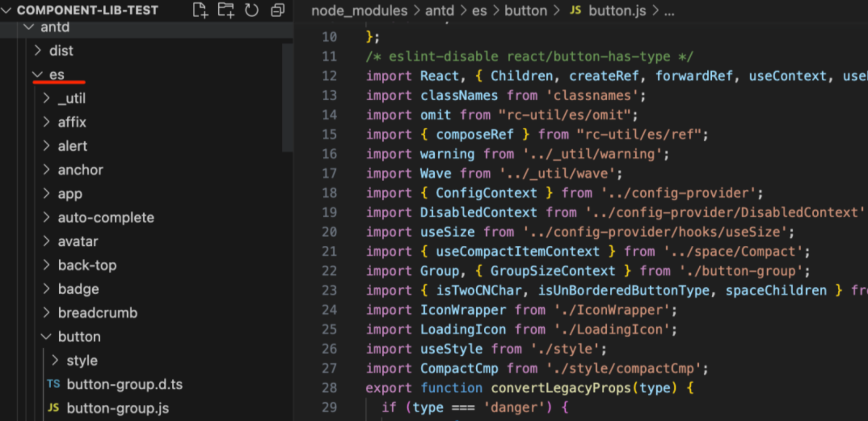Click the New Folder icon

pos(226,10)
